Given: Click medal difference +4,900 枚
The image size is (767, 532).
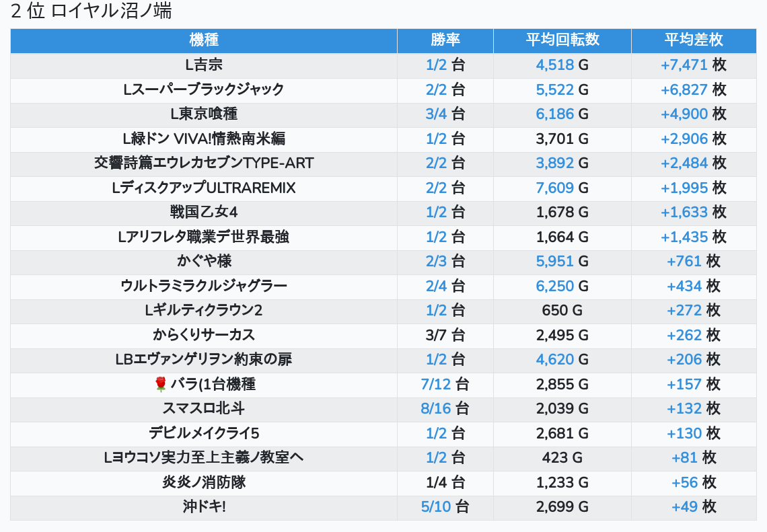Looking at the screenshot, I should pos(694,114).
